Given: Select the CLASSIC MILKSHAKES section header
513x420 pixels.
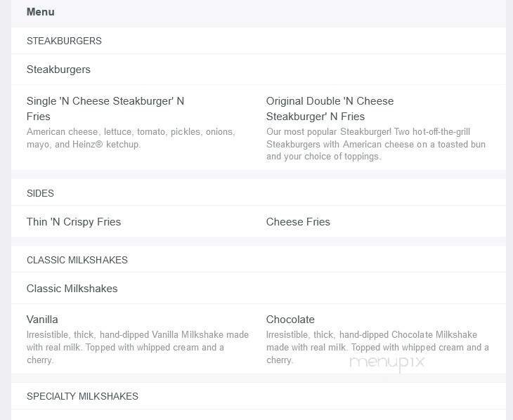Looking at the screenshot, I should tap(77, 260).
